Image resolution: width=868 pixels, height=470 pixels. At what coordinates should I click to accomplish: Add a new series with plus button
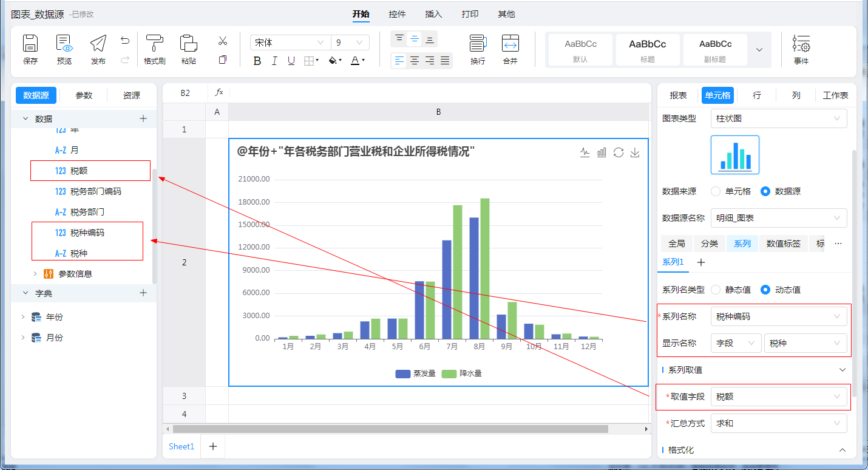pos(700,262)
